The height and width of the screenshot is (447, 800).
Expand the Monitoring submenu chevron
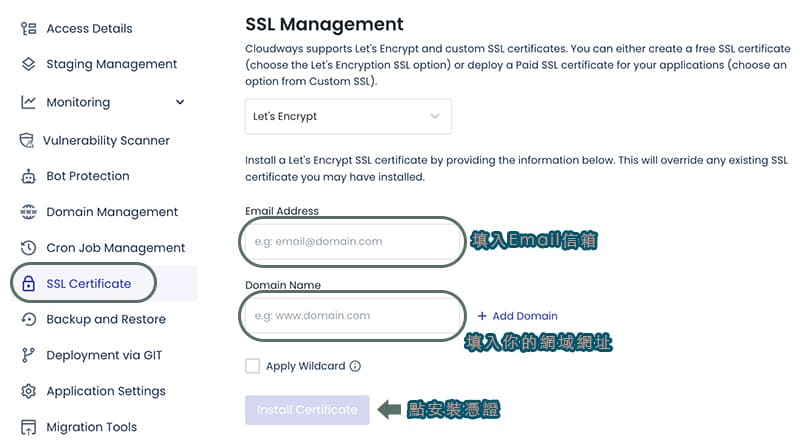tap(180, 102)
